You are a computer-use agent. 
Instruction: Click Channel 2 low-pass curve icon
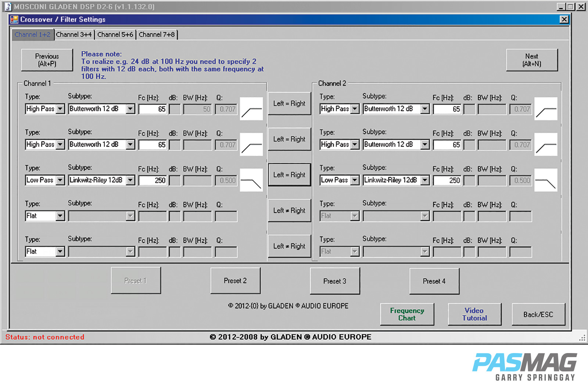[x=546, y=180]
